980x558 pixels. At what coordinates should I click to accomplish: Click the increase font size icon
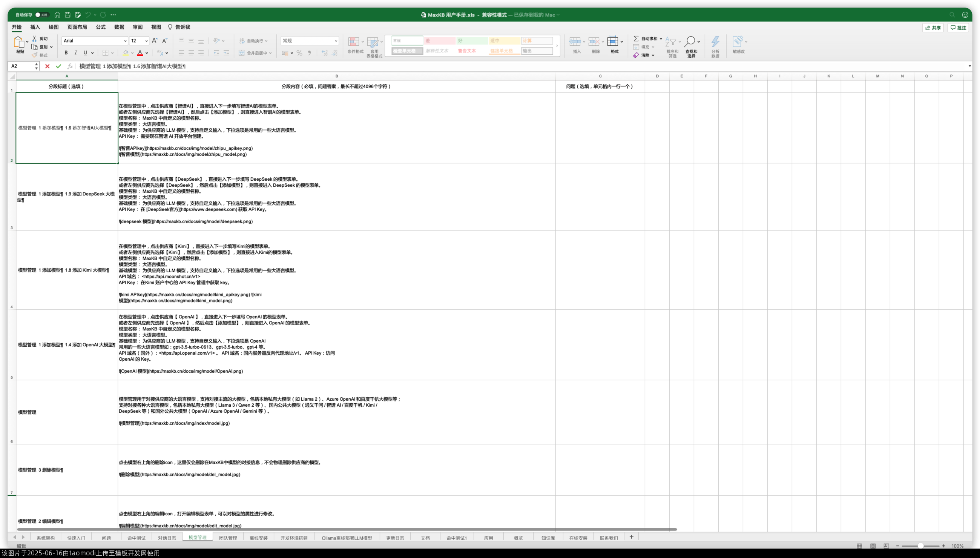tap(154, 41)
